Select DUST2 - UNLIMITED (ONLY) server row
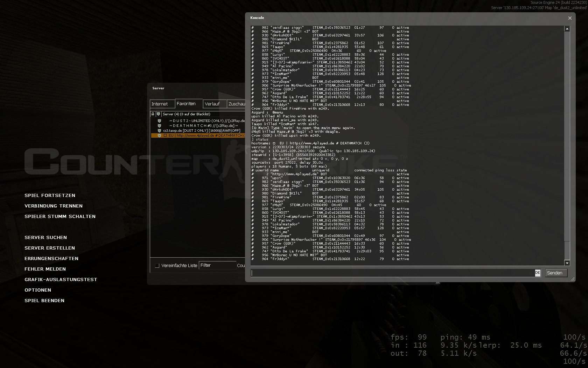The image size is (588, 368). point(198,121)
